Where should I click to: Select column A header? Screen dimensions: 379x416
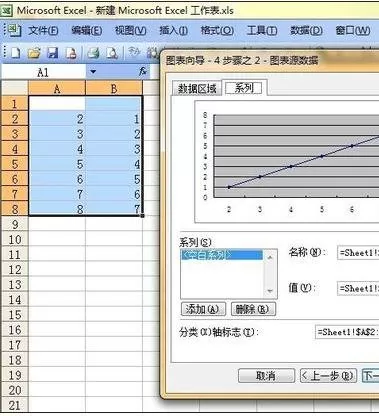pos(57,89)
